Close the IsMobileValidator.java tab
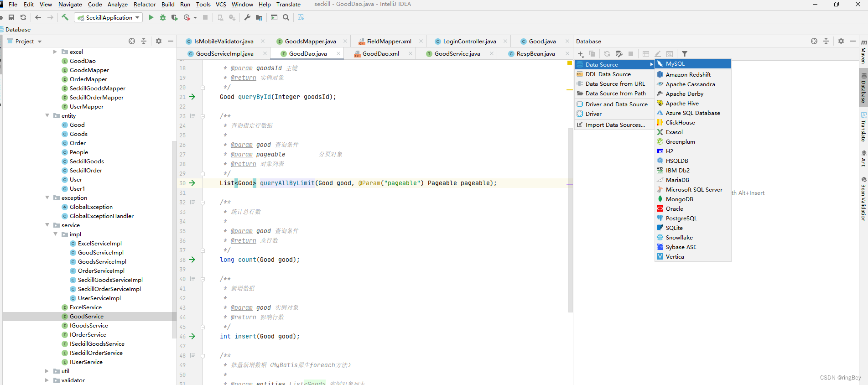This screenshot has height=385, width=868. pyautogui.click(x=263, y=41)
